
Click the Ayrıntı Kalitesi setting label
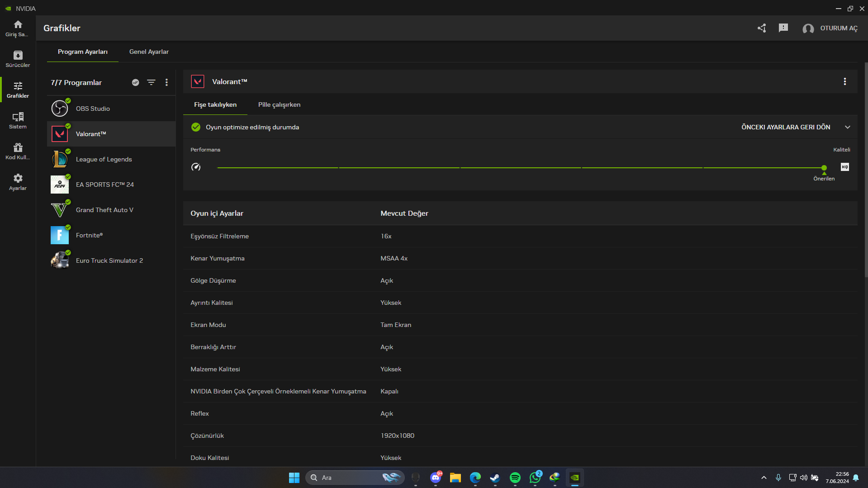(212, 303)
